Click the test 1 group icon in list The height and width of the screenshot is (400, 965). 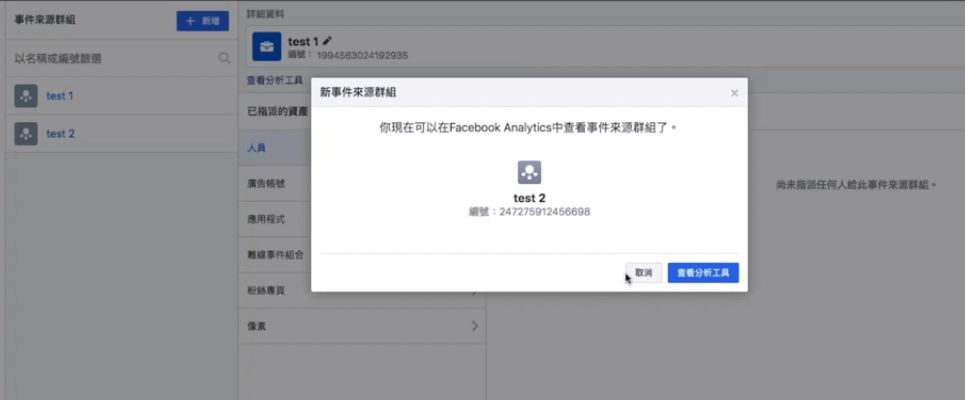pos(26,96)
